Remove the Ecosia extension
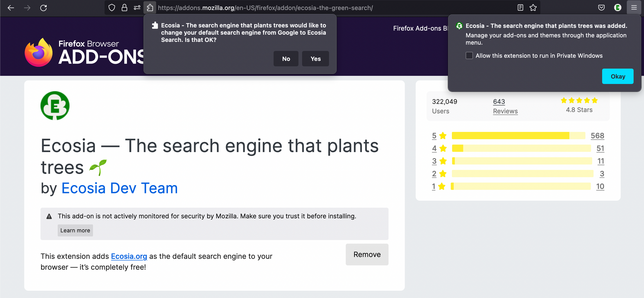 pyautogui.click(x=367, y=254)
